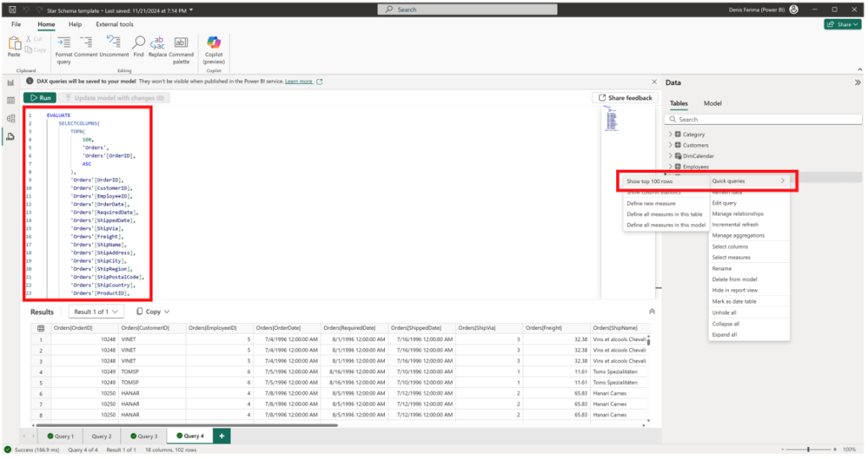Add a new query tab with plus button
The width and height of the screenshot is (868, 459).
pyautogui.click(x=222, y=436)
